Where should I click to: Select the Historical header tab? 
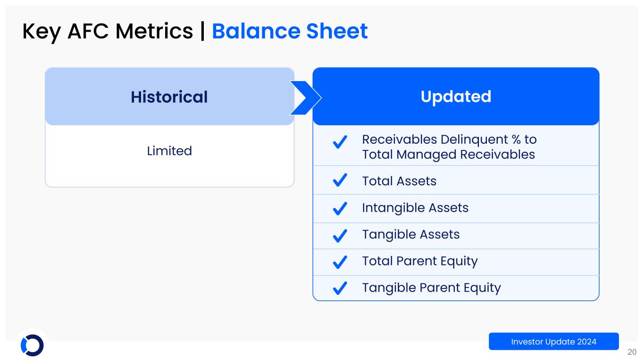pos(169,97)
